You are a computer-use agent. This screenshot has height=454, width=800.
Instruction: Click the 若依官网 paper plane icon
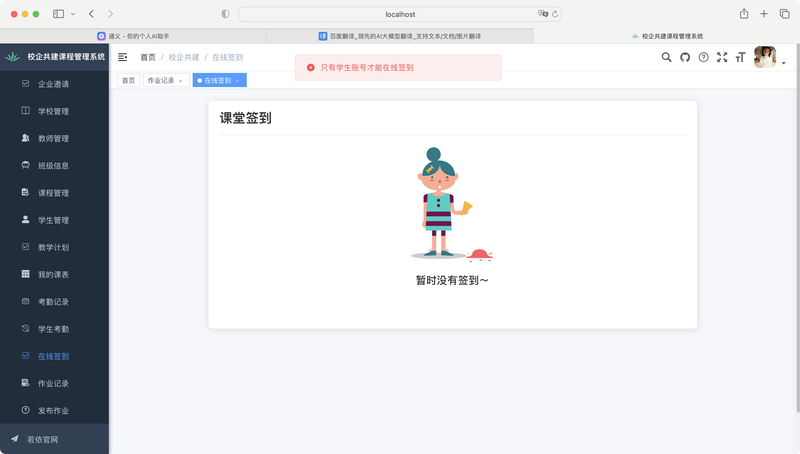coord(15,439)
